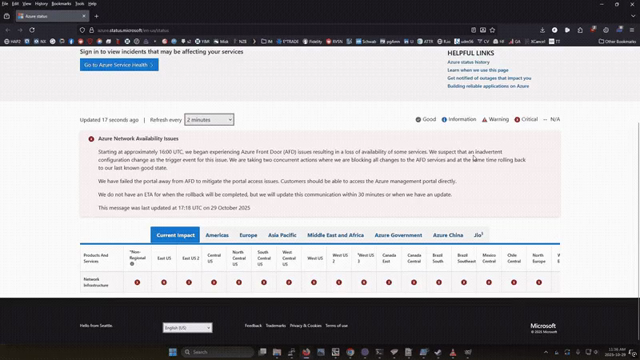Viewport: 640px width, 360px height.
Task: Close the Azure status tab
Action: (84, 16)
